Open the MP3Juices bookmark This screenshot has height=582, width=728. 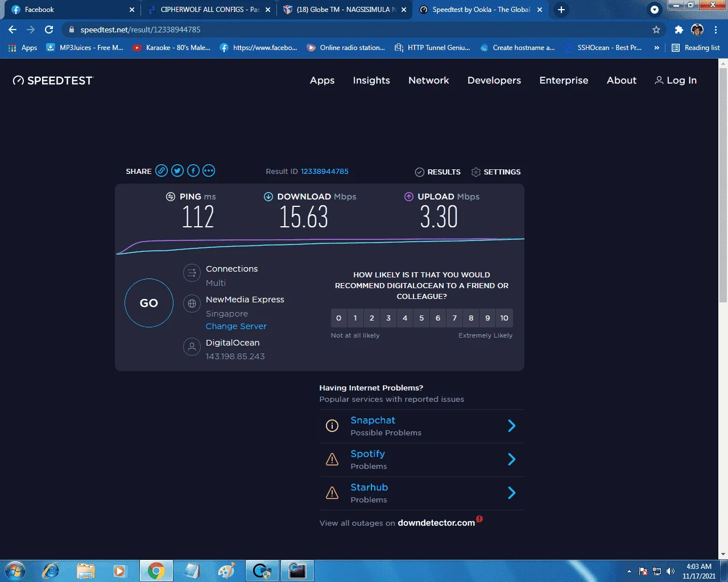tap(84, 48)
